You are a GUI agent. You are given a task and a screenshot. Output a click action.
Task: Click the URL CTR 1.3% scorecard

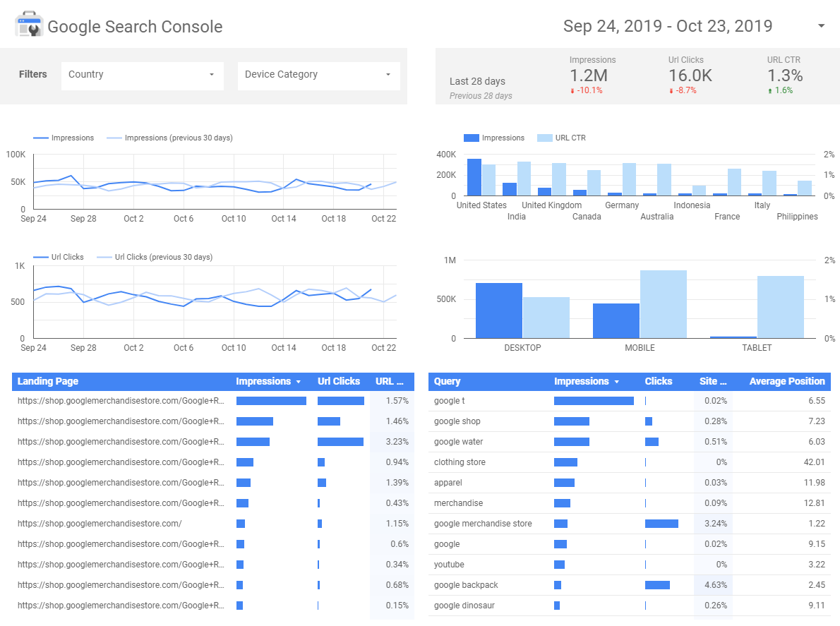tap(785, 75)
